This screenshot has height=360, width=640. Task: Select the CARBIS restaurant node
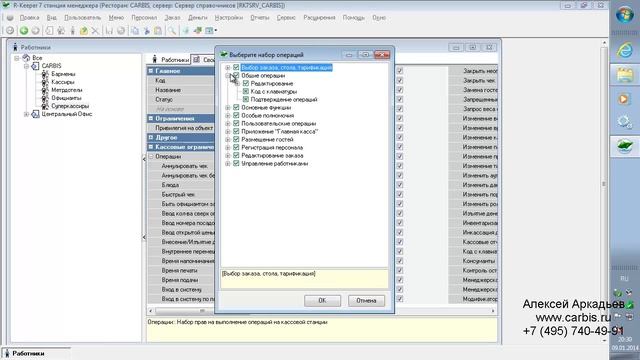coord(51,66)
